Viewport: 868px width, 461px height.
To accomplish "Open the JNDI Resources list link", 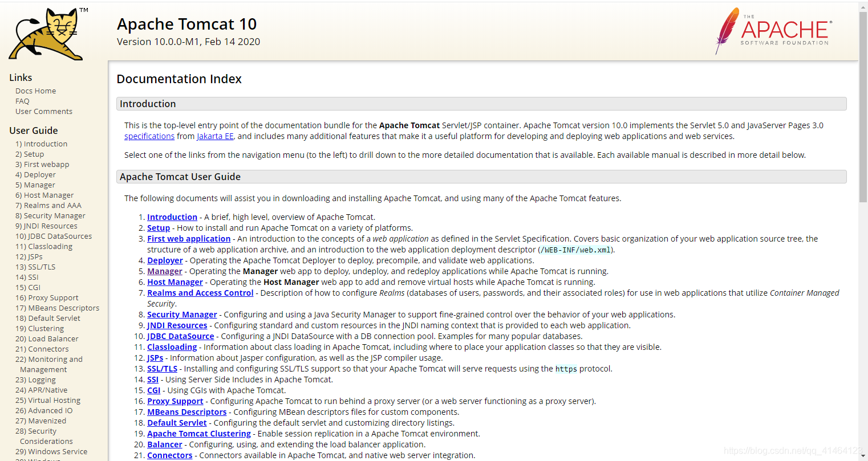I will point(177,325).
